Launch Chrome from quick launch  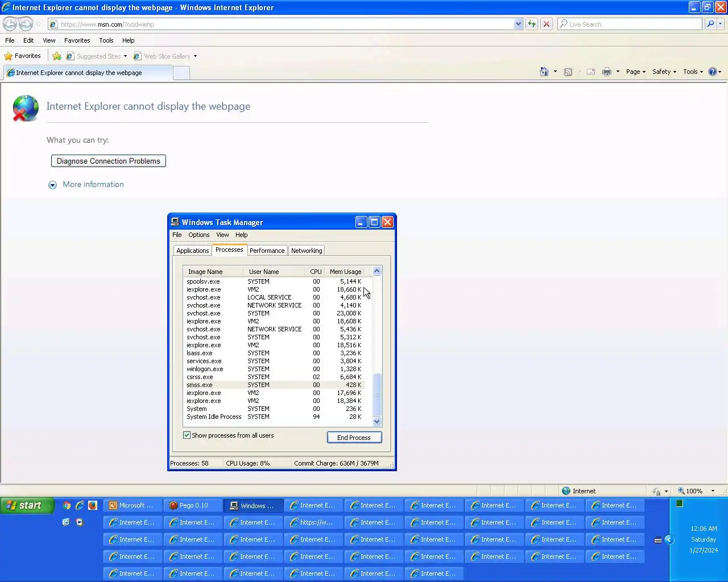[67, 505]
